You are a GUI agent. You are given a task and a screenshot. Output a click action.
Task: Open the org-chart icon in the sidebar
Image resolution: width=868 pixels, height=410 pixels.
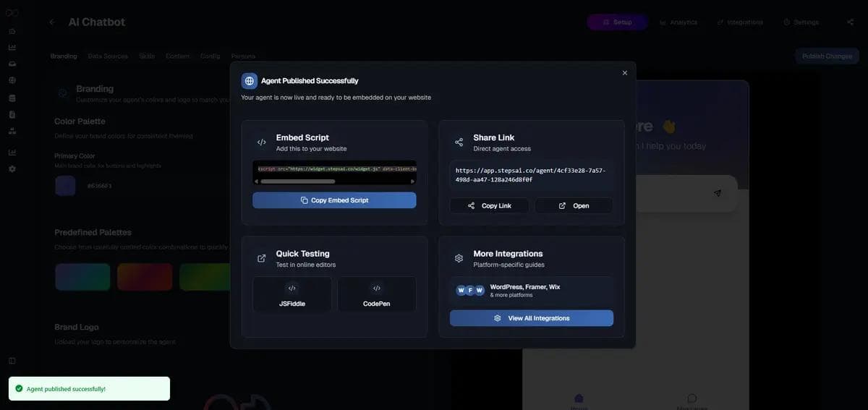point(12,131)
